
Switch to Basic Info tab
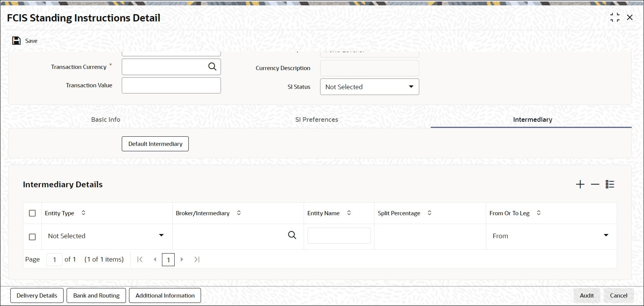(106, 119)
